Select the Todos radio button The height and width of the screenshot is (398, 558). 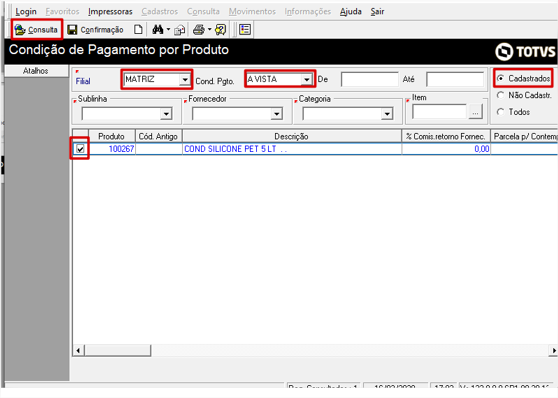click(500, 112)
